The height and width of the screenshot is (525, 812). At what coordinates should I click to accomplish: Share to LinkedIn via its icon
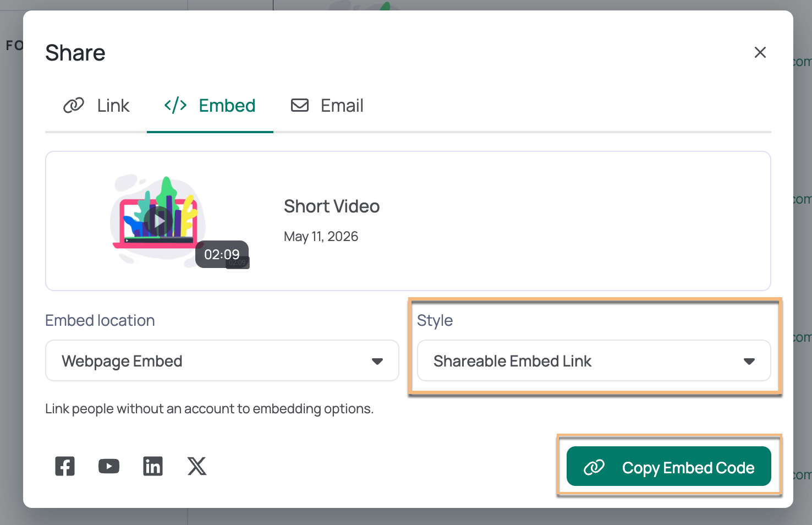tap(153, 466)
